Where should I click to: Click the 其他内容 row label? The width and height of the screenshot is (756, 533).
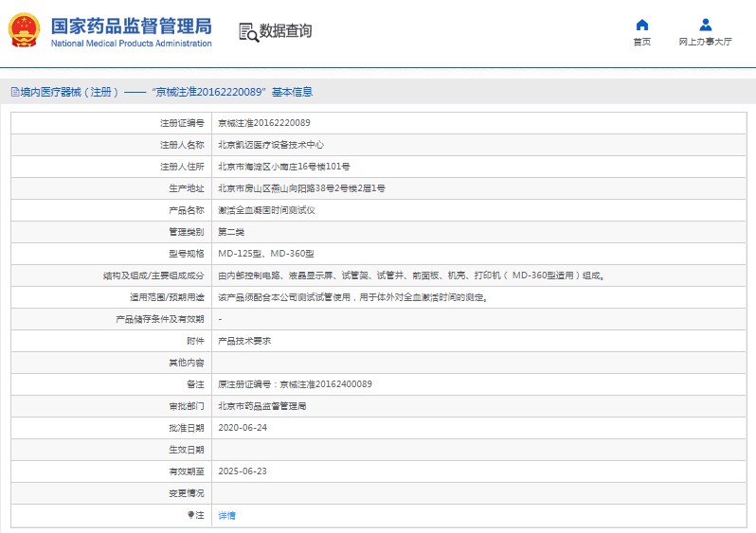[186, 363]
